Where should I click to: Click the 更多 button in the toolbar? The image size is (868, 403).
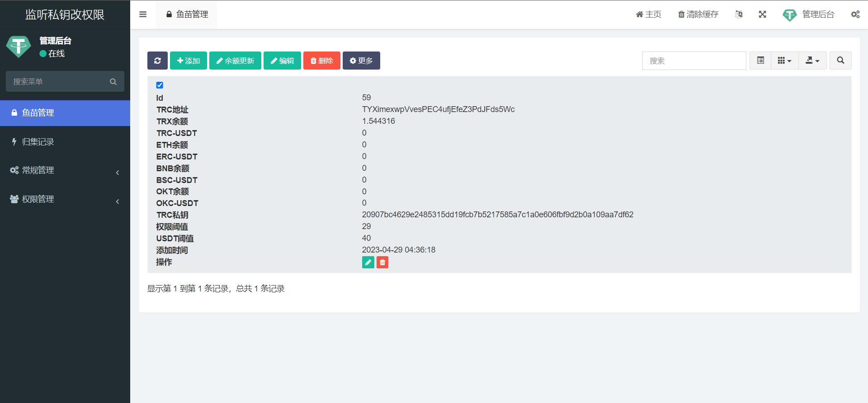361,61
